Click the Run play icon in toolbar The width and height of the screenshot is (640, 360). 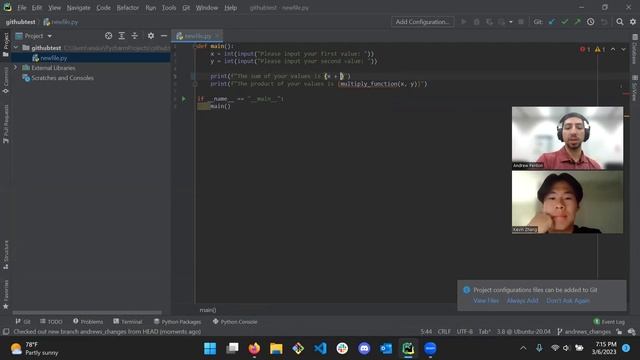click(x=464, y=22)
